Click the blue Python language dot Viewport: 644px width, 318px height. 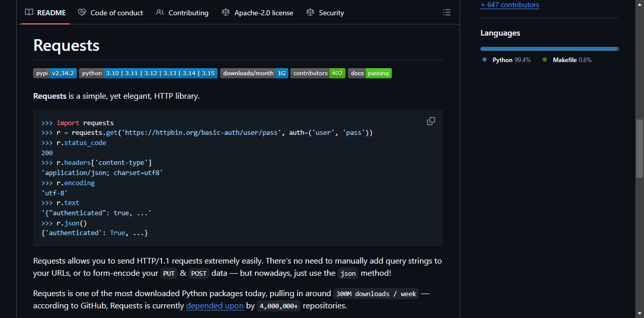coord(485,60)
